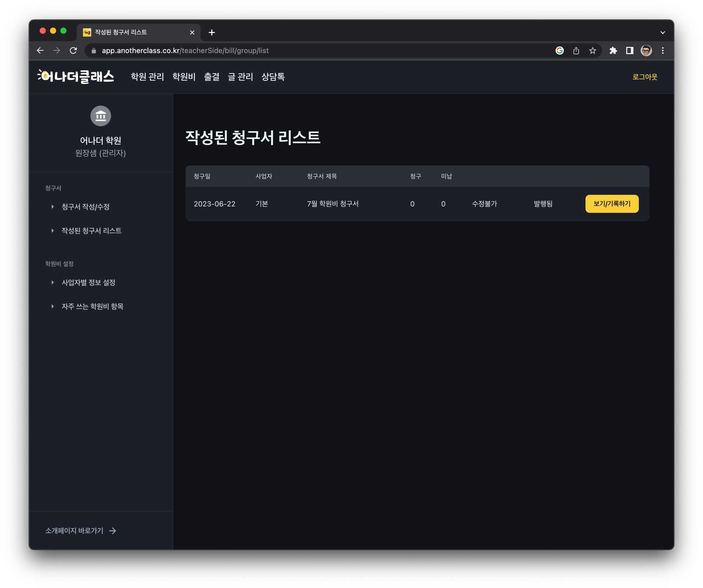Click the 수정불가 status text

[484, 204]
